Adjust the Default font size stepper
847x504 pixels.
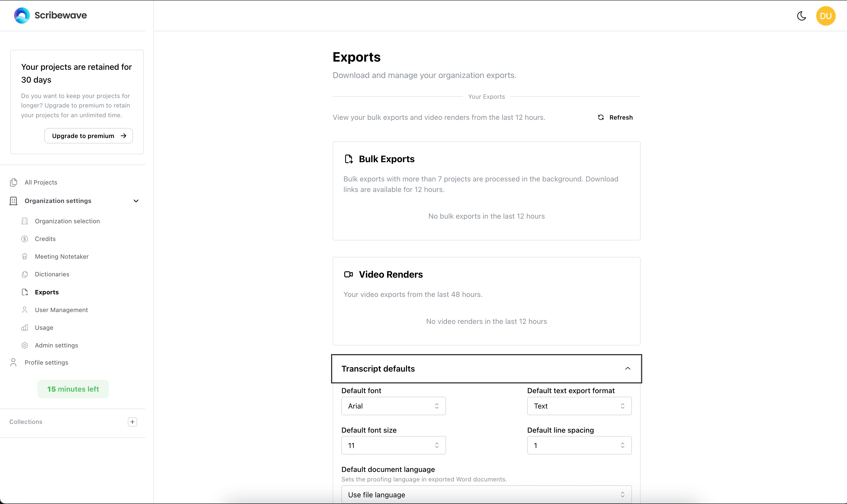437,445
